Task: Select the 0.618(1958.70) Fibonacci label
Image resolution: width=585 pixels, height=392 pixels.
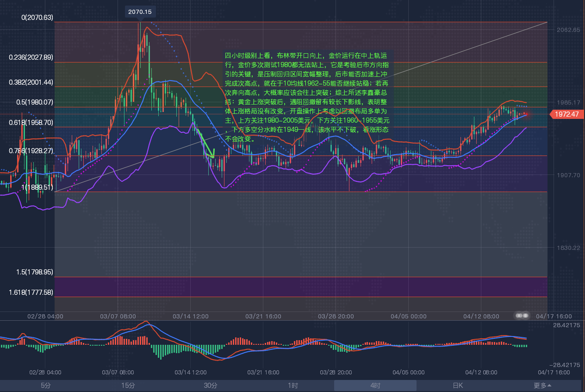Action: pos(31,123)
